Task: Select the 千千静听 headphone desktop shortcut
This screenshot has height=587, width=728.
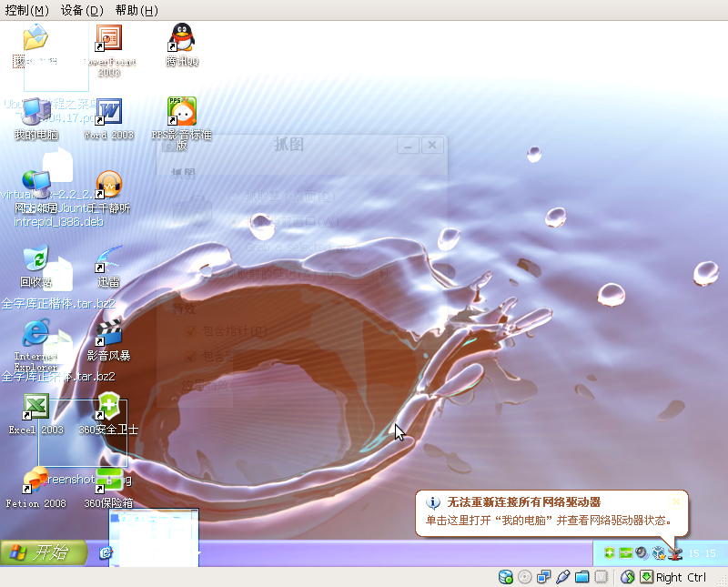Action: click(109, 192)
